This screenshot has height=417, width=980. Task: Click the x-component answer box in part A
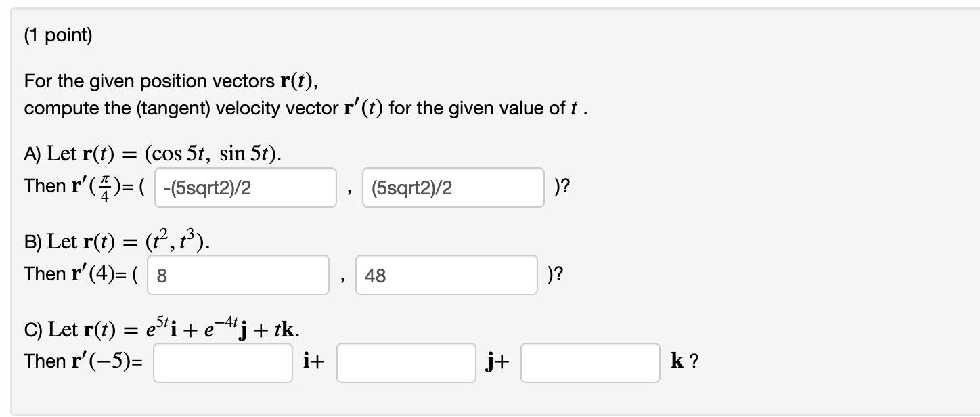[245, 188]
